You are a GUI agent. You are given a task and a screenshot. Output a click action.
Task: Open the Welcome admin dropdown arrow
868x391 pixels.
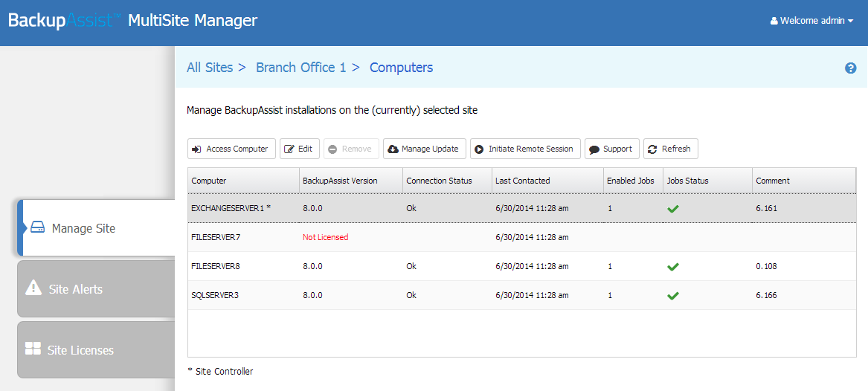pyautogui.click(x=850, y=21)
